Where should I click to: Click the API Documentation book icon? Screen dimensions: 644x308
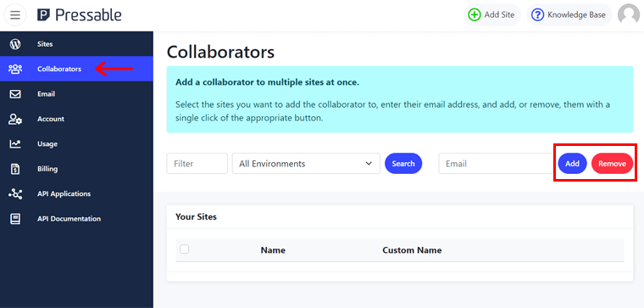pos(15,219)
